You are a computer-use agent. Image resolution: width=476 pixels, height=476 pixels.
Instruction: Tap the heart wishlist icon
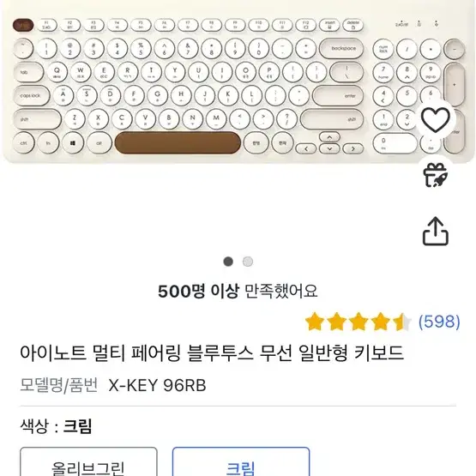[436, 119]
